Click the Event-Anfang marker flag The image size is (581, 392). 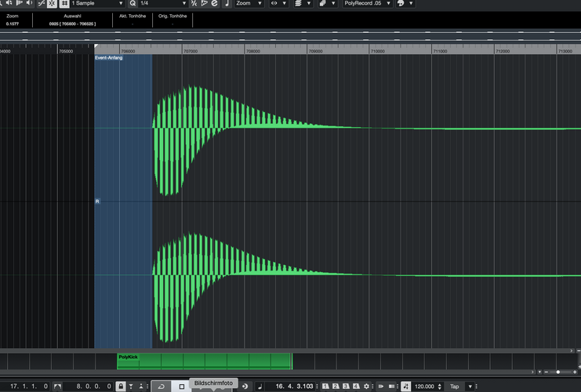pos(108,58)
